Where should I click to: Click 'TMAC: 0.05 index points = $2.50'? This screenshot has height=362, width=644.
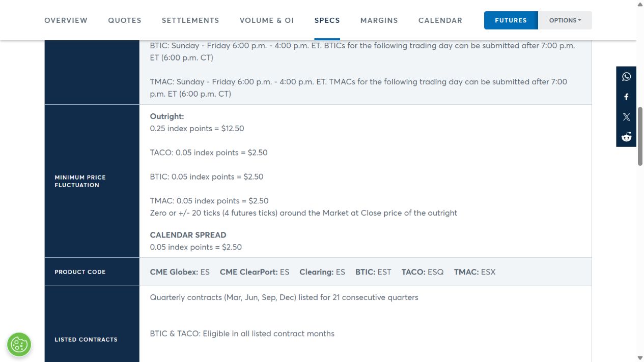(x=209, y=201)
